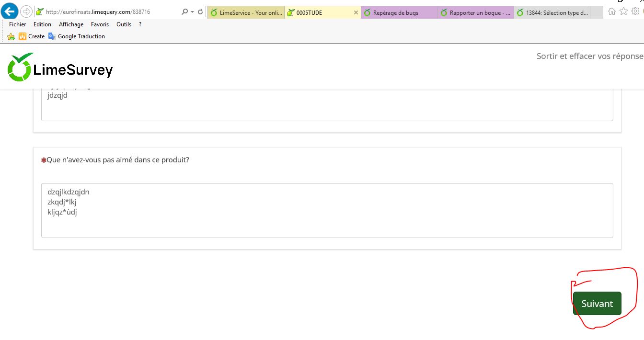Click the browser Forward arrow button
The width and height of the screenshot is (644, 340).
[x=26, y=11]
